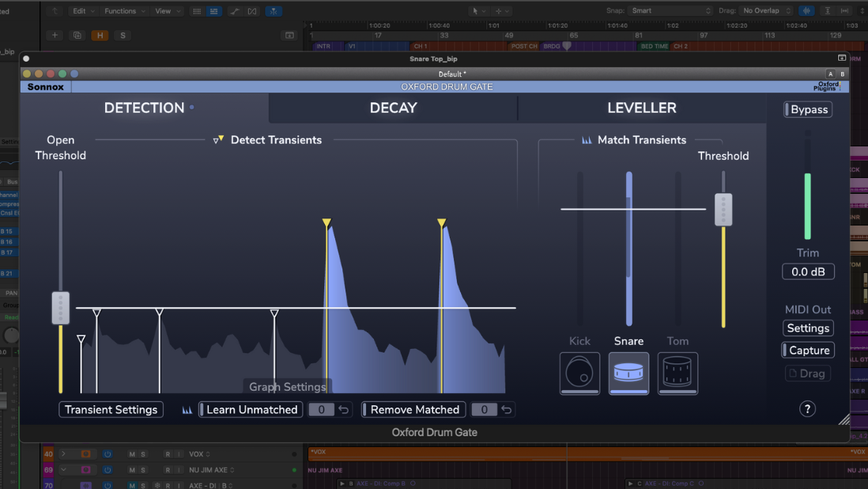Undo the Learn Unmatched count
This screenshot has width=868, height=489.
(x=344, y=410)
